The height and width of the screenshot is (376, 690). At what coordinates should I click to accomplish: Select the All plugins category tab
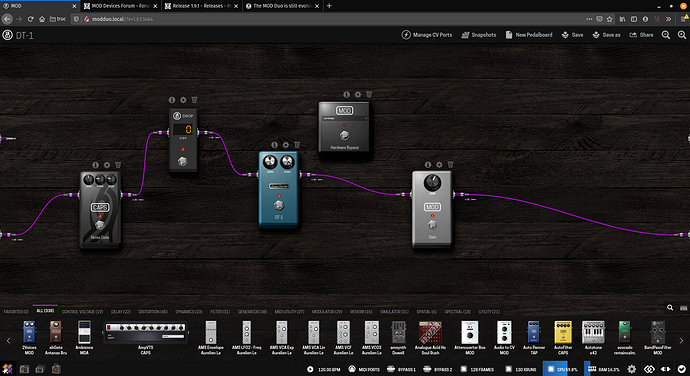pos(45,311)
